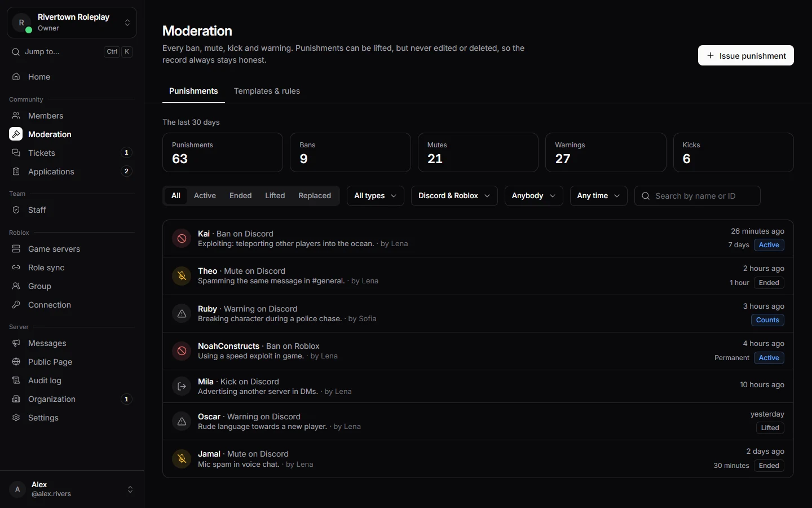812x508 pixels.
Task: Open NoahConstructs Roblox ban entry
Action: pos(478,351)
